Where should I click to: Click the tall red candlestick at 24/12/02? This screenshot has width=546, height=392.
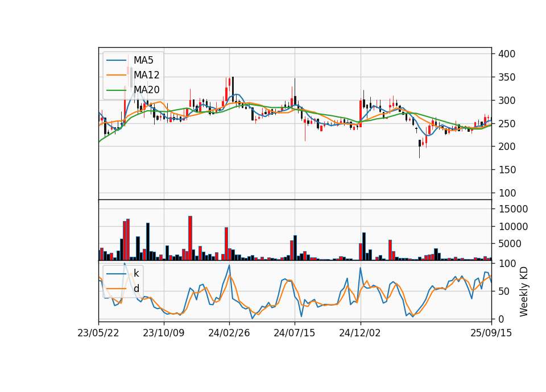pos(361,114)
